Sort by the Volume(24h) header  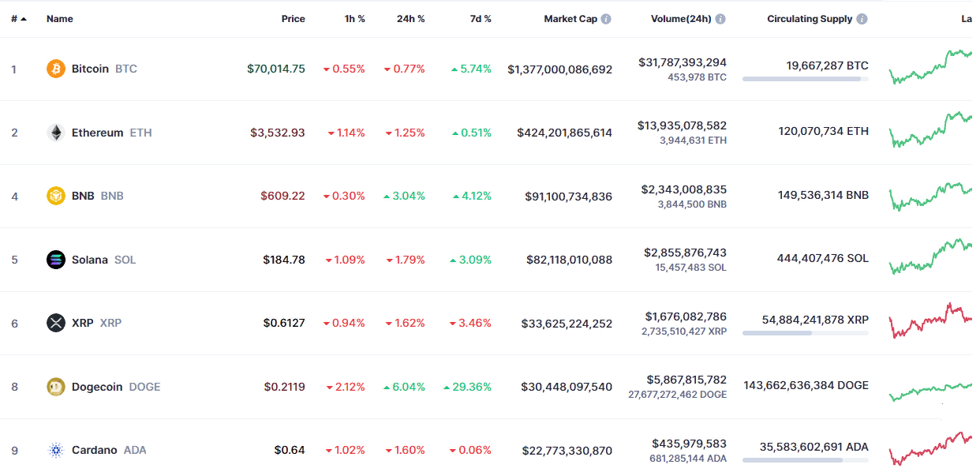(x=681, y=19)
